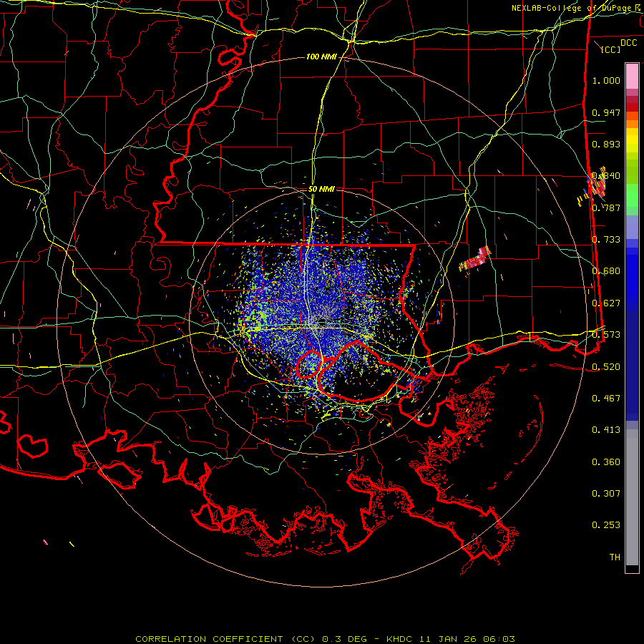The width and height of the screenshot is (644, 644).
Task: Pick the red segment near 0.947
Action: (632, 107)
